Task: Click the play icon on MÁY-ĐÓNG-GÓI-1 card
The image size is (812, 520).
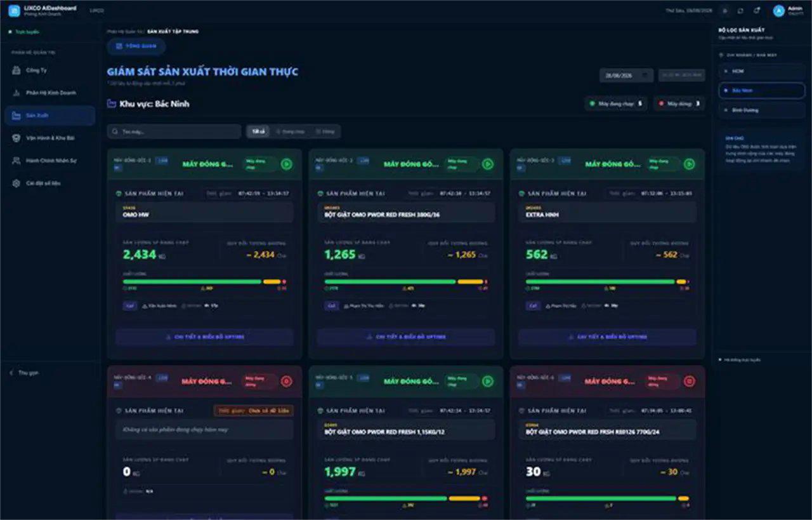Action: coord(287,164)
